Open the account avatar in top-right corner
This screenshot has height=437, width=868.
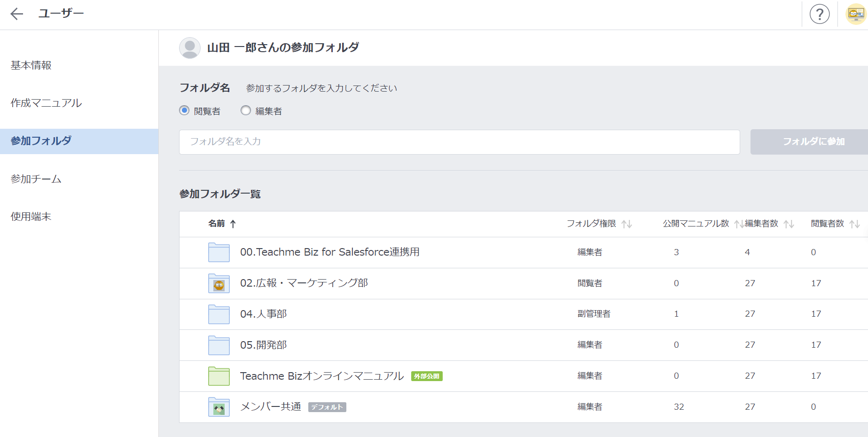(x=855, y=14)
